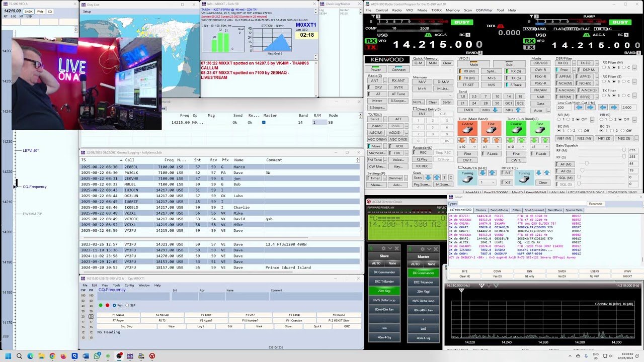Screen dimensions: 644x362
Task: Open Memory channel dropdown below M>V
Action: 432,96
